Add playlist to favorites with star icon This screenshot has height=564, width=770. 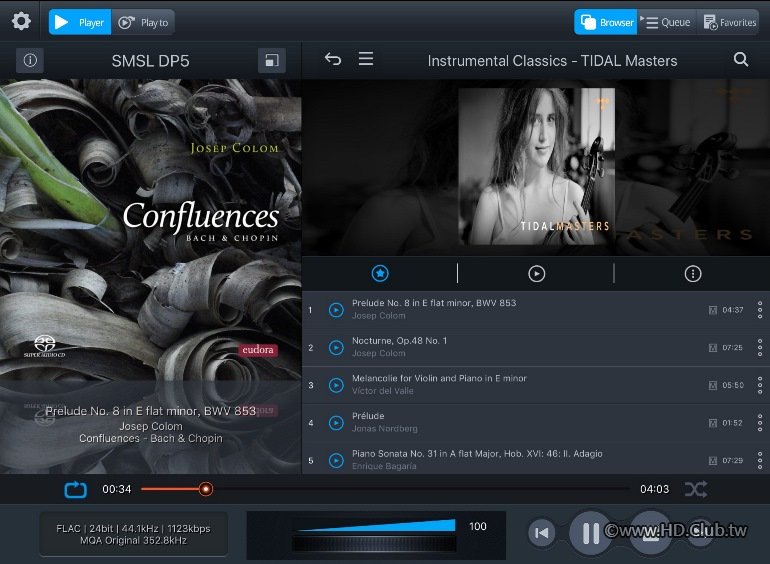pos(380,273)
